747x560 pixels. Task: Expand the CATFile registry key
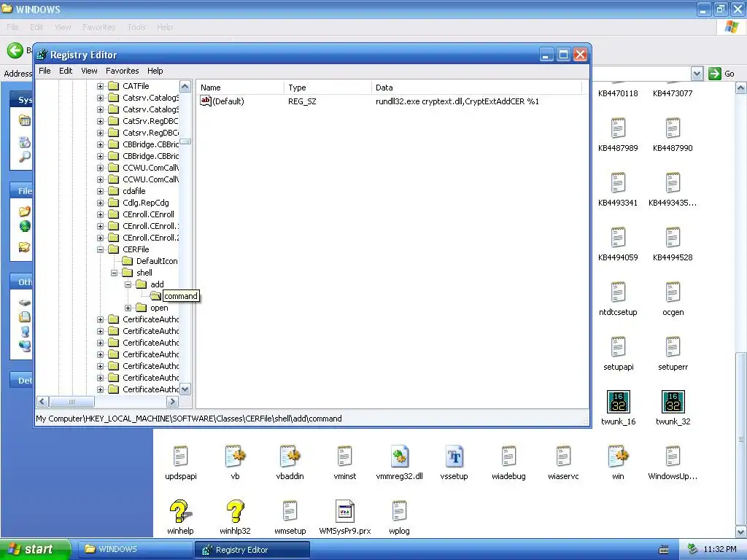100,86
